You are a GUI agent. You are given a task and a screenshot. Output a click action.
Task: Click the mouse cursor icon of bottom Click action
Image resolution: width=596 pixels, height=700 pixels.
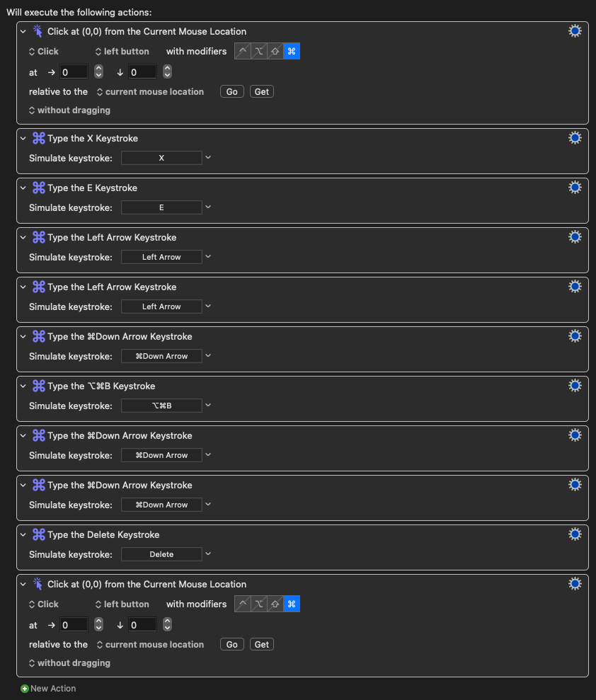(38, 584)
